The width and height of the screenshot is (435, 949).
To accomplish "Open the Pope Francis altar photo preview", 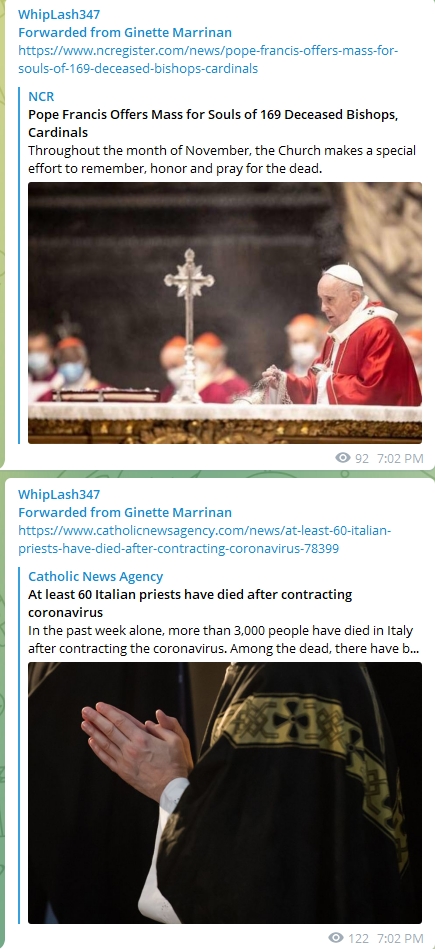I will (225, 313).
